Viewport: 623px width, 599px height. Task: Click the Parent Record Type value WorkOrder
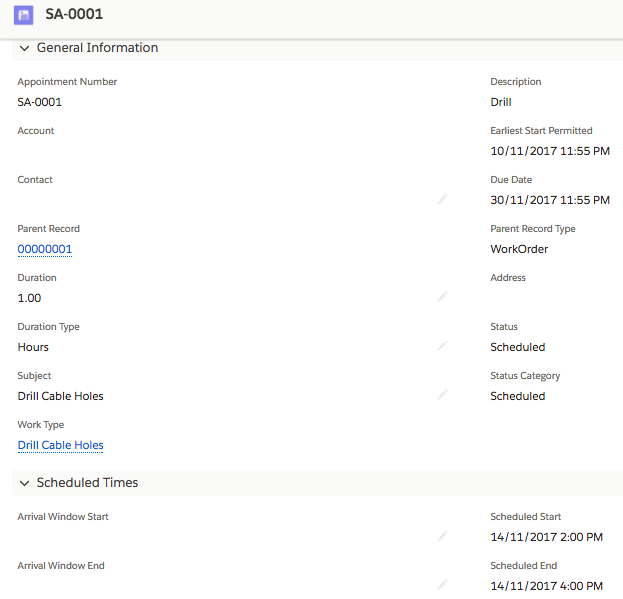click(519, 249)
